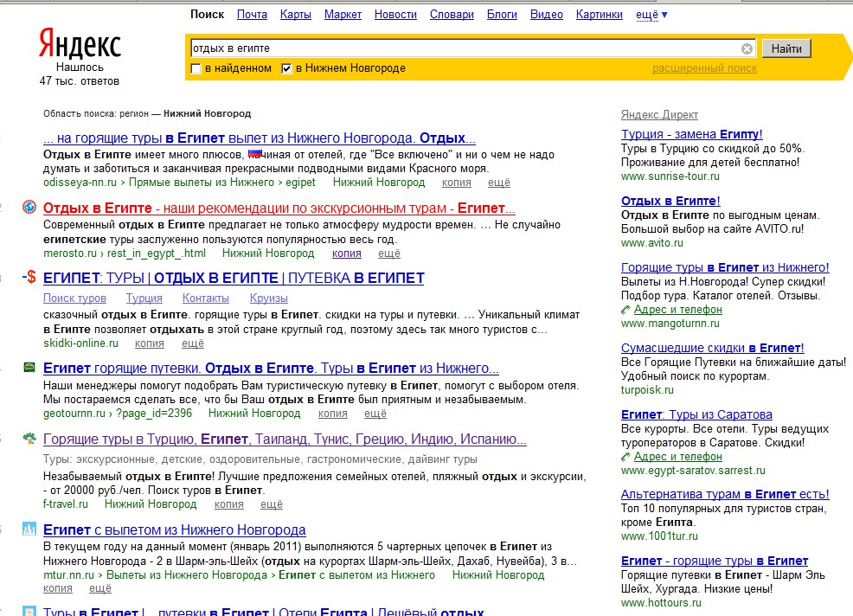Open the Словари section
The image size is (853, 616).
point(452,15)
